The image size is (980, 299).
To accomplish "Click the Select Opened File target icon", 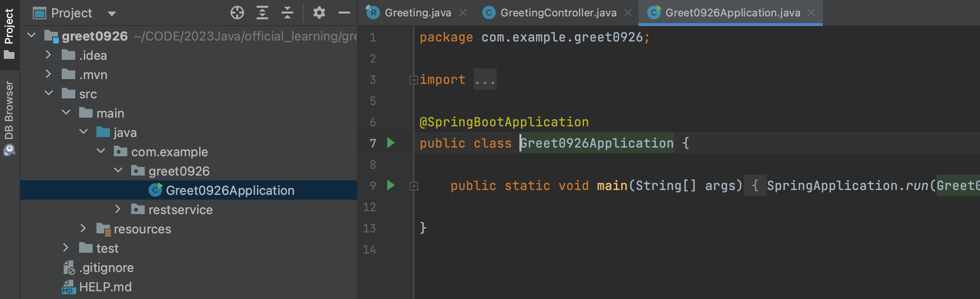I will point(237,13).
